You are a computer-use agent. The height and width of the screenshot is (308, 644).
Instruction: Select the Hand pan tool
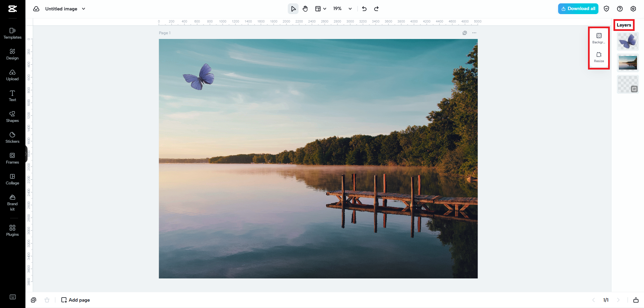(305, 9)
